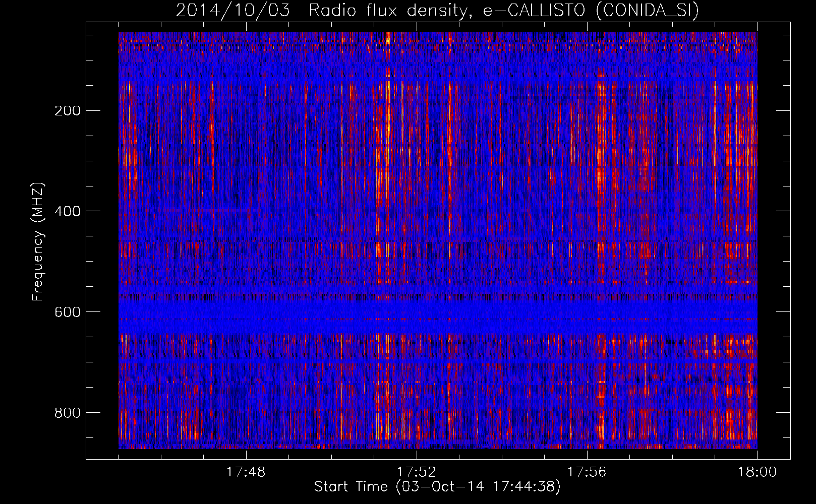Click the 800 frequency tick label
The height and width of the screenshot is (504, 816).
(68, 413)
